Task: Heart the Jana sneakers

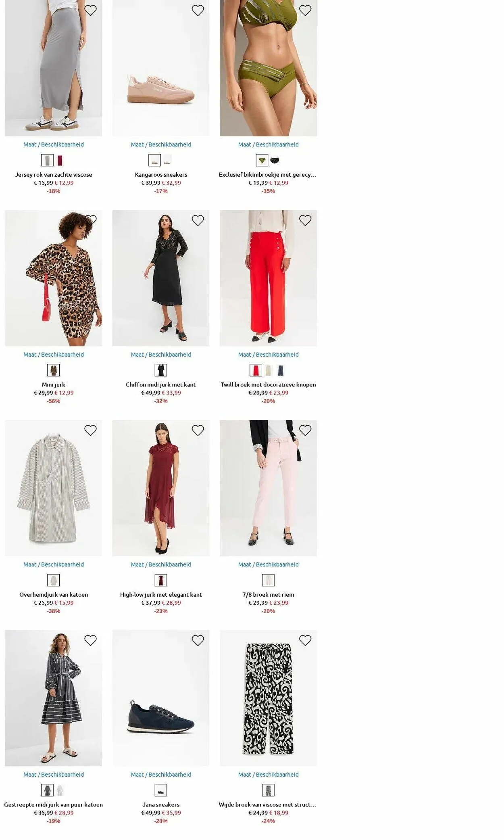Action: click(x=198, y=640)
